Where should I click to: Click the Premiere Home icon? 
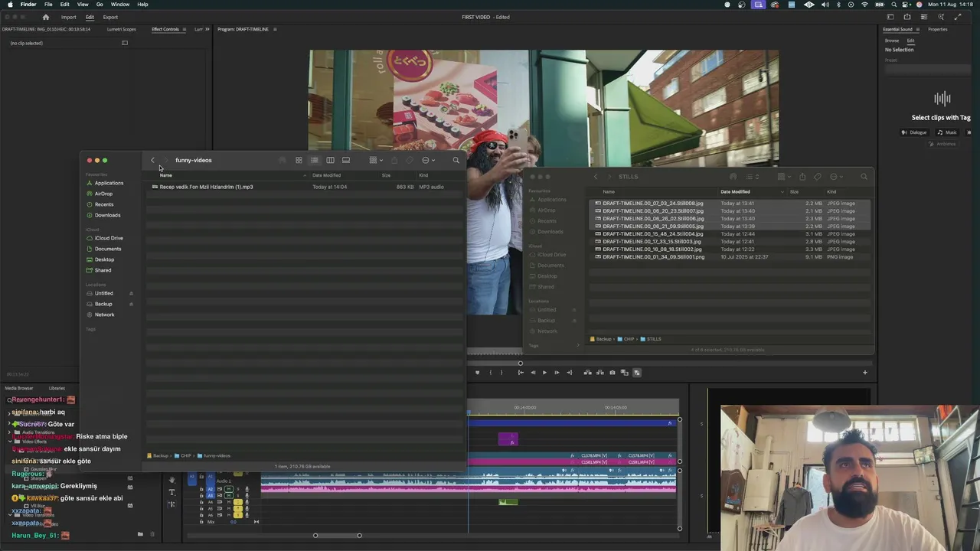pyautogui.click(x=45, y=17)
